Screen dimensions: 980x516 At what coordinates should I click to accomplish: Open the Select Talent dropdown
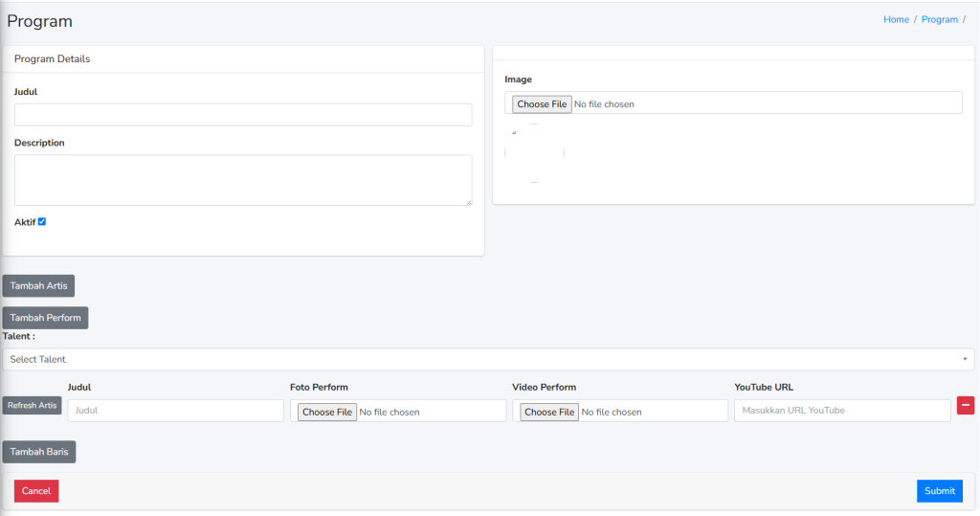tap(479, 359)
